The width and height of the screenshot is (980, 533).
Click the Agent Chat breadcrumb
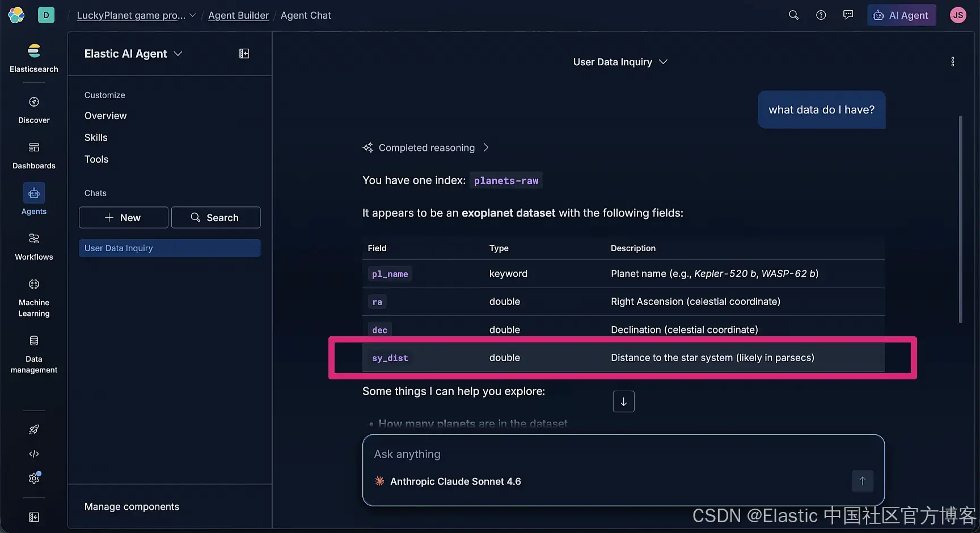point(306,15)
